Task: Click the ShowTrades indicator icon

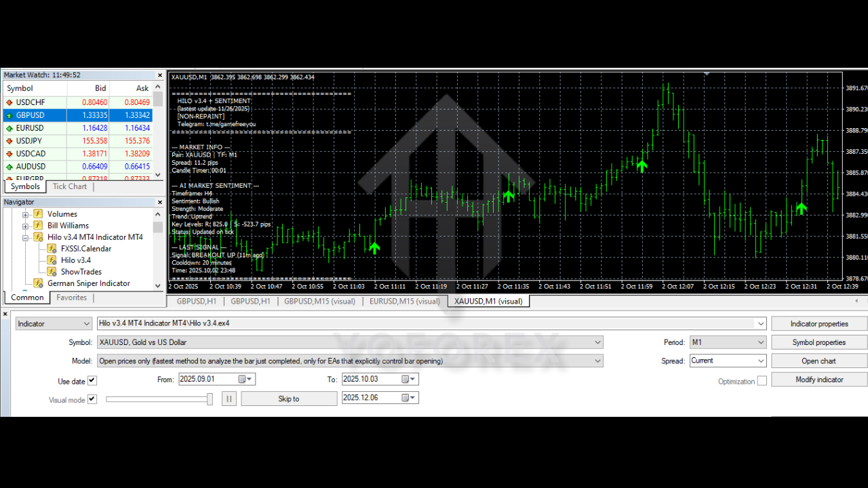Action: (52, 271)
